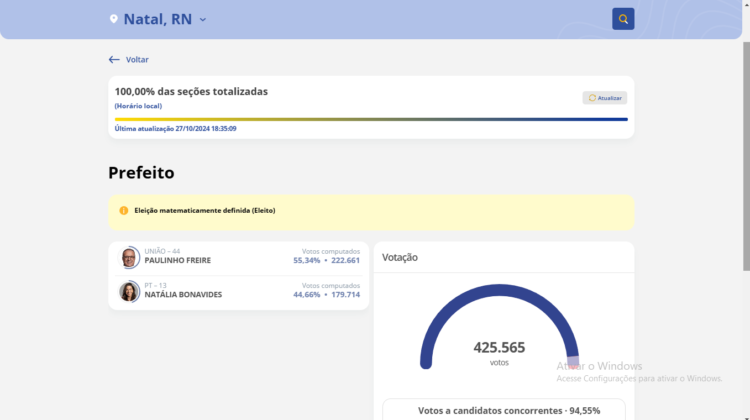Click Paulinho Freire's candidate photo

click(130, 258)
